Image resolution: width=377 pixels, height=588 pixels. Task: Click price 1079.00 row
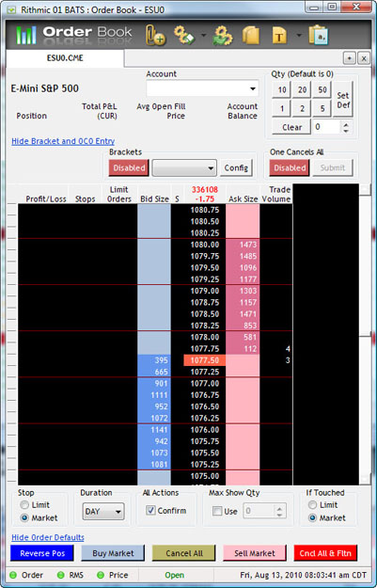(205, 291)
